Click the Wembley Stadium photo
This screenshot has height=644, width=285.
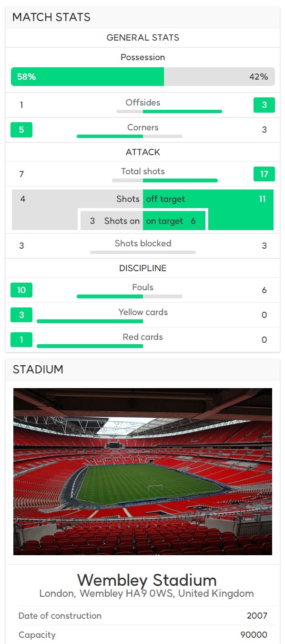click(142, 471)
